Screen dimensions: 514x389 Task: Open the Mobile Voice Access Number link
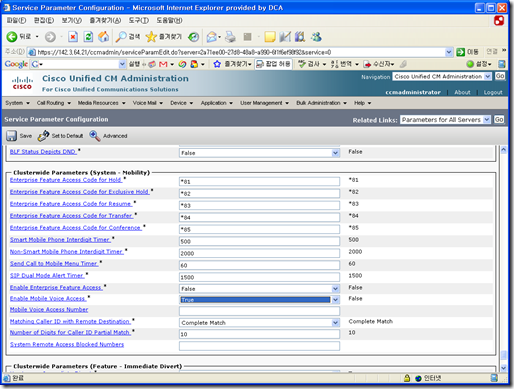coord(49,310)
